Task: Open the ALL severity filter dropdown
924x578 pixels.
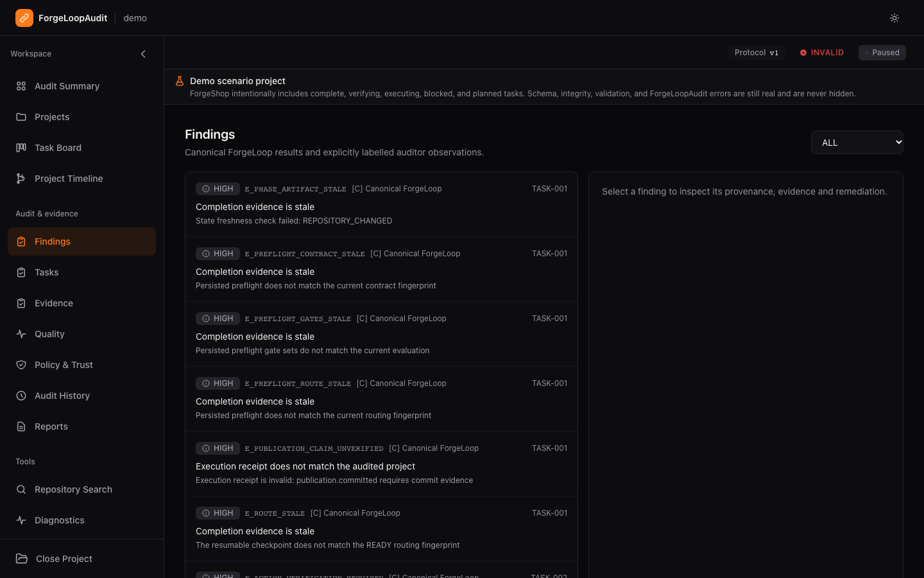Action: click(x=857, y=143)
